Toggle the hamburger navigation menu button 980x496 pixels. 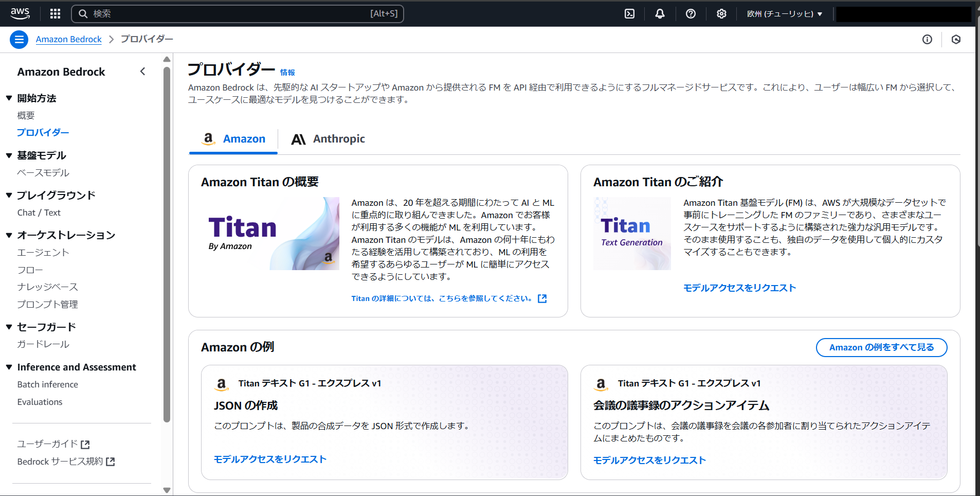(x=19, y=39)
